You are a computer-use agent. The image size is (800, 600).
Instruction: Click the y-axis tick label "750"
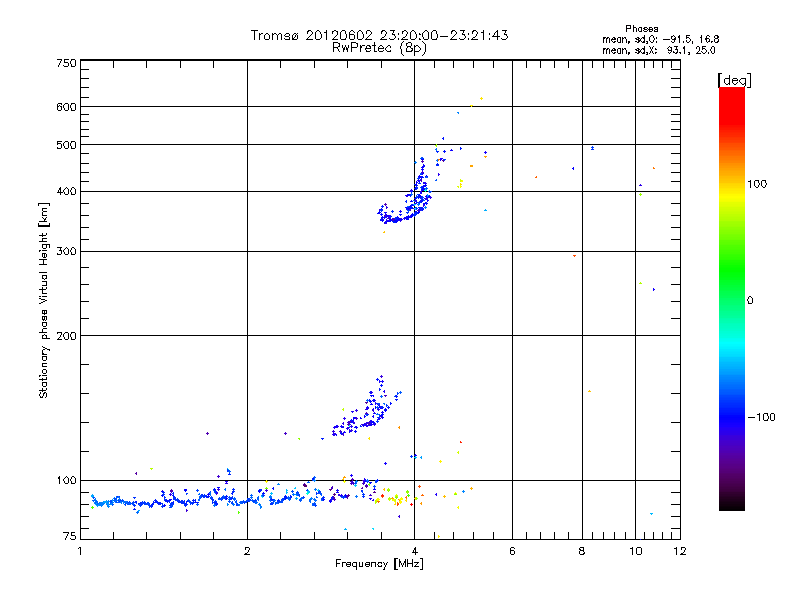tap(66, 63)
